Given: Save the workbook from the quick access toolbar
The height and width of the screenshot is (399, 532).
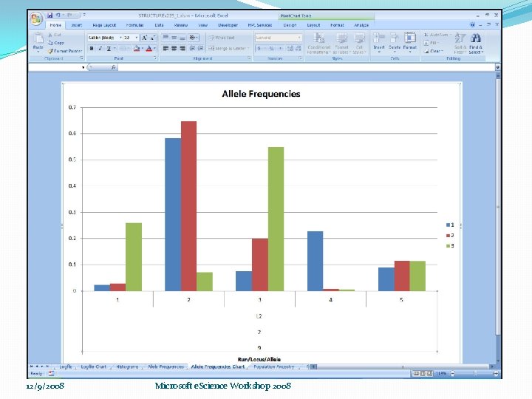Looking at the screenshot, I should click(50, 16).
